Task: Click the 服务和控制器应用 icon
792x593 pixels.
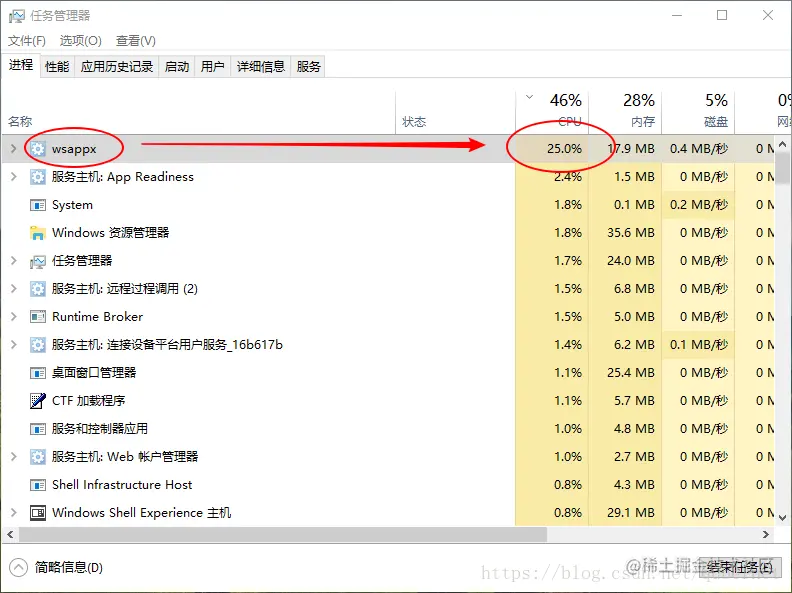Action: (38, 429)
